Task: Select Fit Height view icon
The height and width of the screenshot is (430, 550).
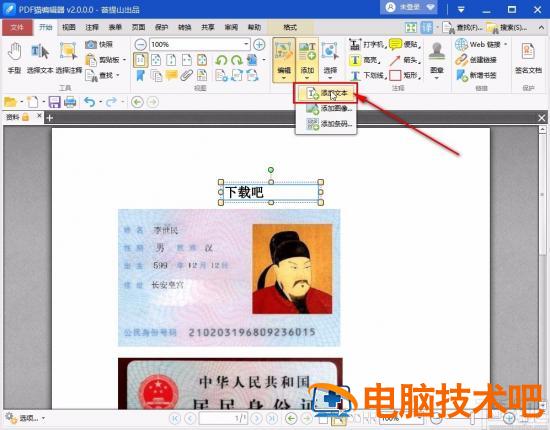Action: click(171, 60)
